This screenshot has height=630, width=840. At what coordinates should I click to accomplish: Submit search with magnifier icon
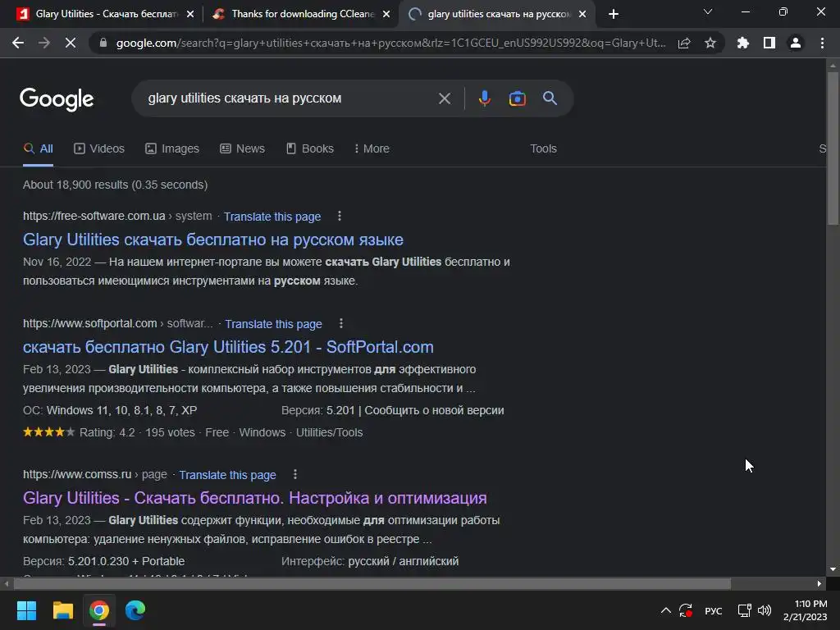click(550, 98)
